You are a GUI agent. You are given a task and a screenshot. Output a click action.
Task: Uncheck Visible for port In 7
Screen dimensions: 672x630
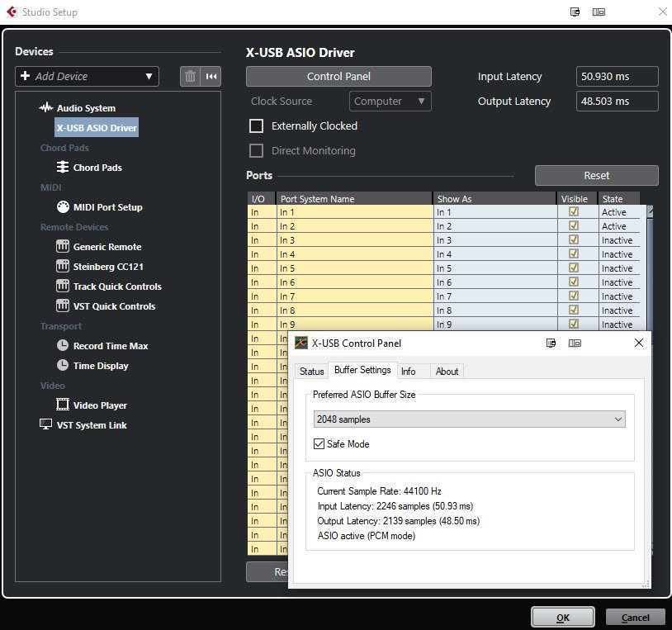click(x=574, y=296)
